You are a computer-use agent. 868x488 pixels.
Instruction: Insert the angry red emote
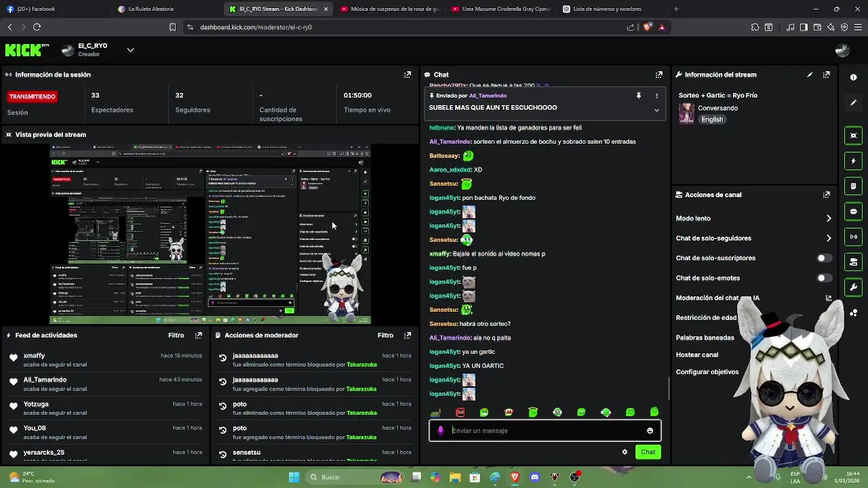460,412
